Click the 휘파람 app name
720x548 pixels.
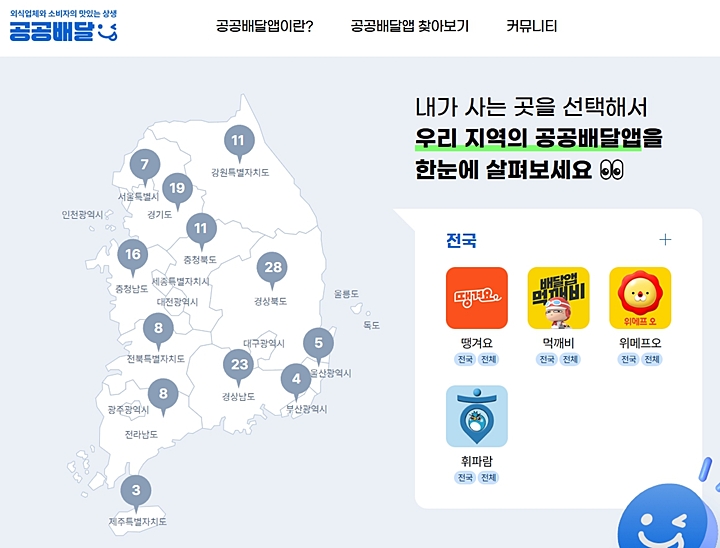coord(477,461)
